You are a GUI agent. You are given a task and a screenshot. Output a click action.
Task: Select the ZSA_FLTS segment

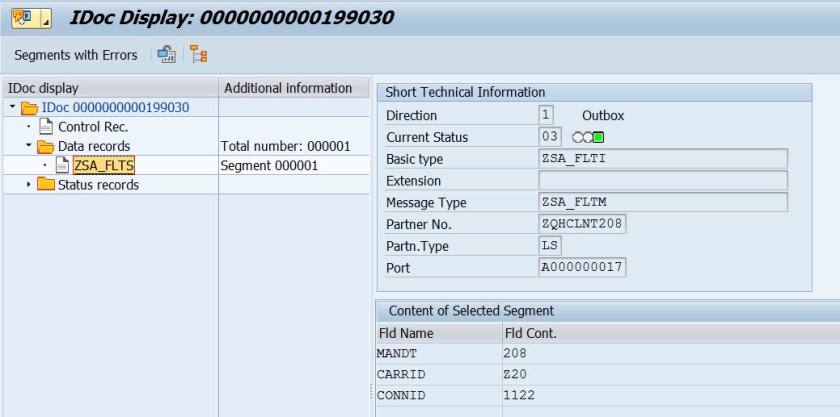point(104,166)
